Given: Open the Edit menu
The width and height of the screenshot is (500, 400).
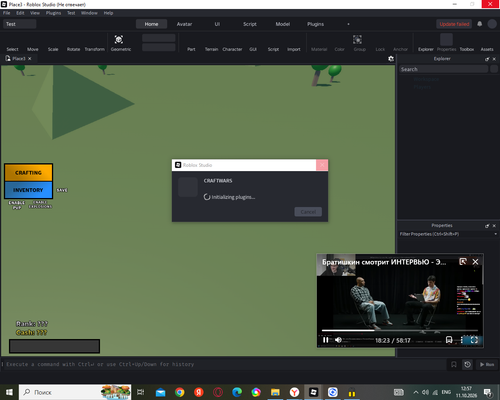Looking at the screenshot, I should (x=20, y=13).
